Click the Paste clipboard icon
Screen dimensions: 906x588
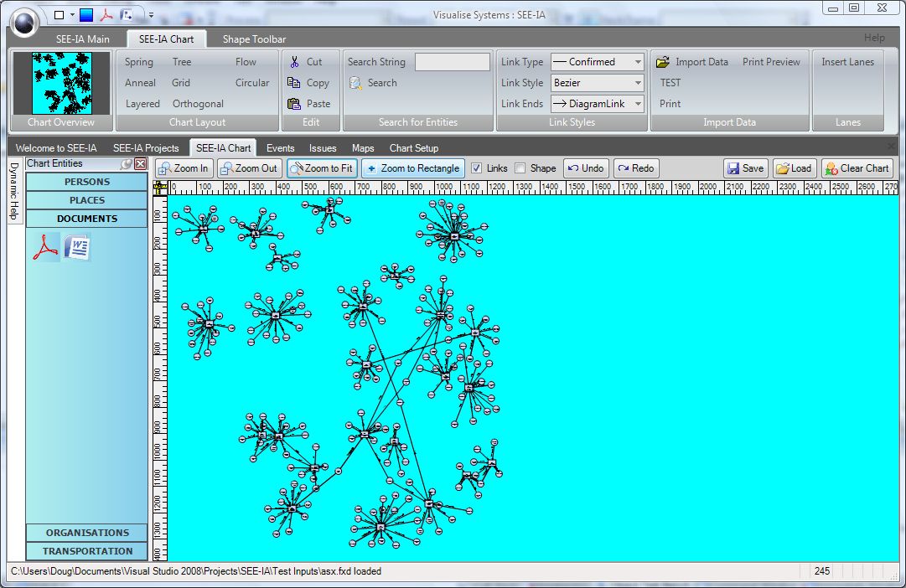click(x=294, y=104)
